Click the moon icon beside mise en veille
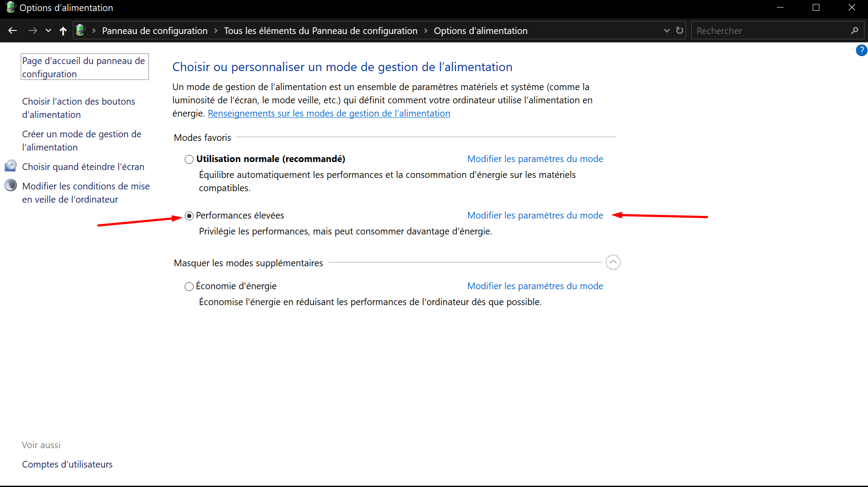868x487 pixels. 11,185
